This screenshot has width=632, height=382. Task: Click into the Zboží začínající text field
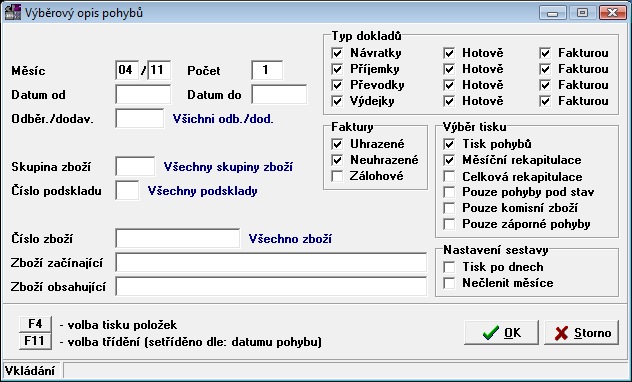[271, 263]
